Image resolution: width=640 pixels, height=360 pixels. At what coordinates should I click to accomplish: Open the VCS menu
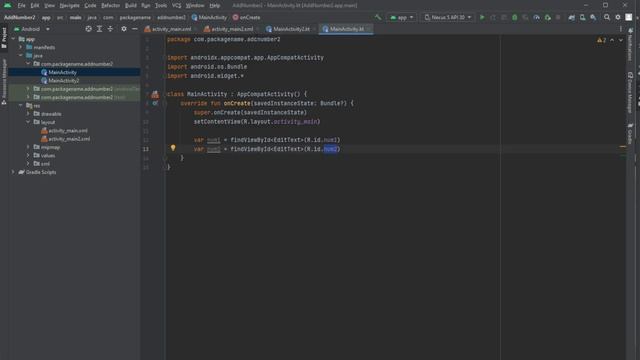pos(176,5)
